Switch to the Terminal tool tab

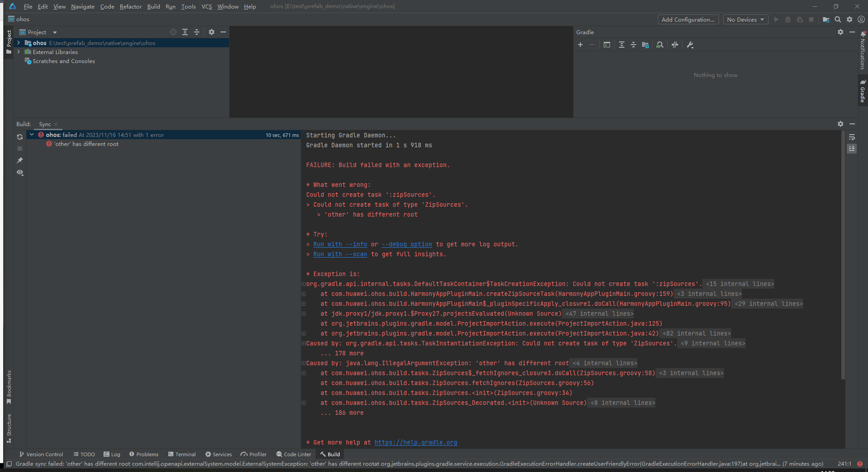(182, 454)
